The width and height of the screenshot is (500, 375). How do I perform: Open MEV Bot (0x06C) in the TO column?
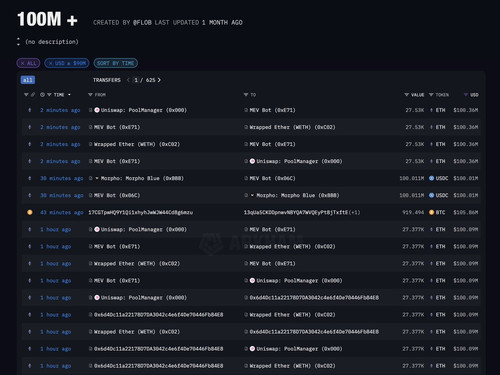[x=272, y=178]
